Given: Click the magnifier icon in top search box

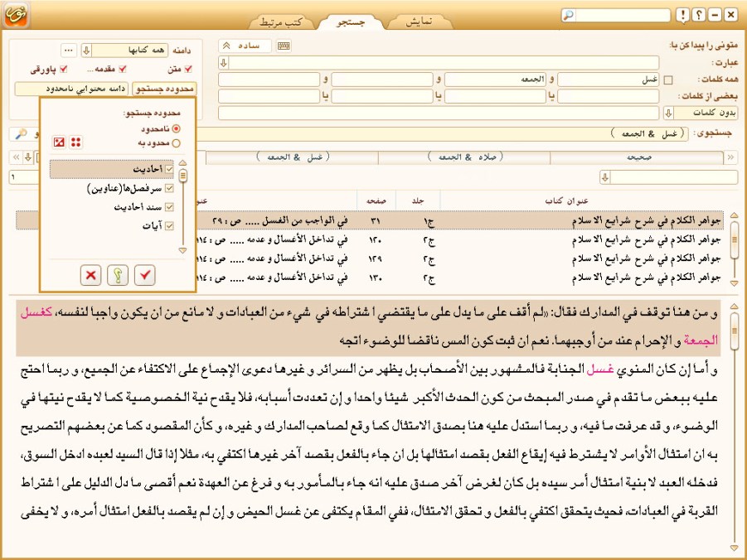Looking at the screenshot, I should 569,15.
